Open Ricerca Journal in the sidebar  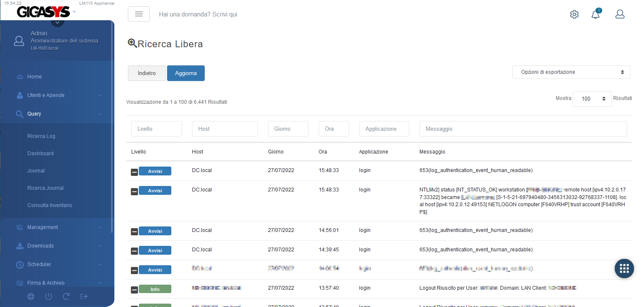tap(46, 188)
